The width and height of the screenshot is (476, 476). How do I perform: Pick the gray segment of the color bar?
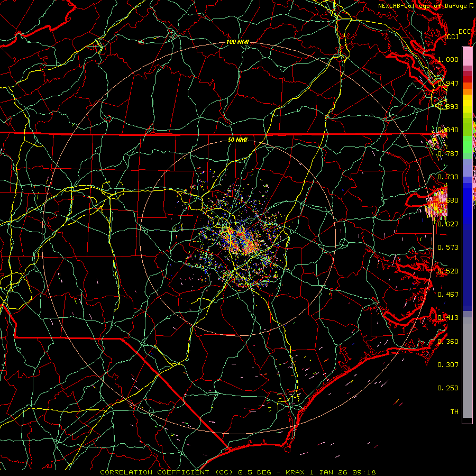467,368
